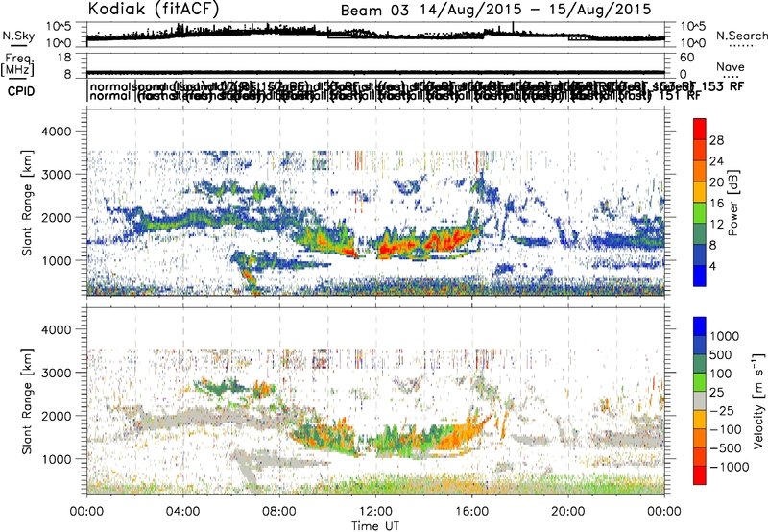Click the "Time UT" axis title

375,526
